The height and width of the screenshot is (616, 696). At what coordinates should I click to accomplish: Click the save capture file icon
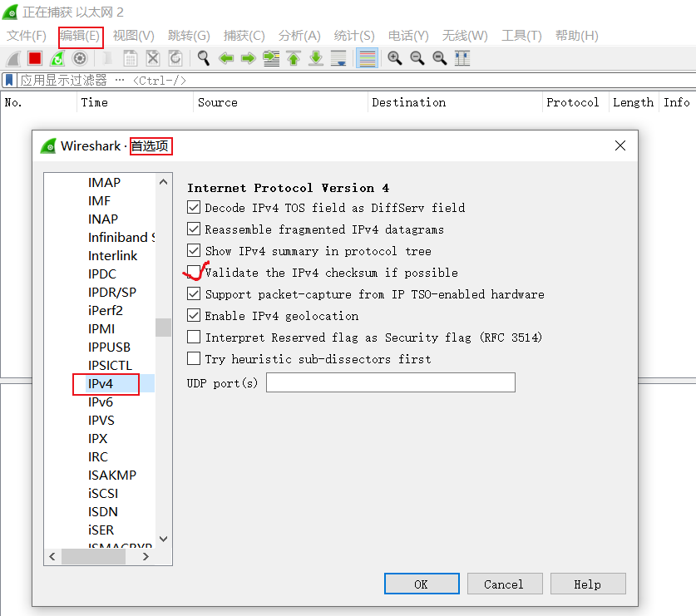(x=130, y=58)
